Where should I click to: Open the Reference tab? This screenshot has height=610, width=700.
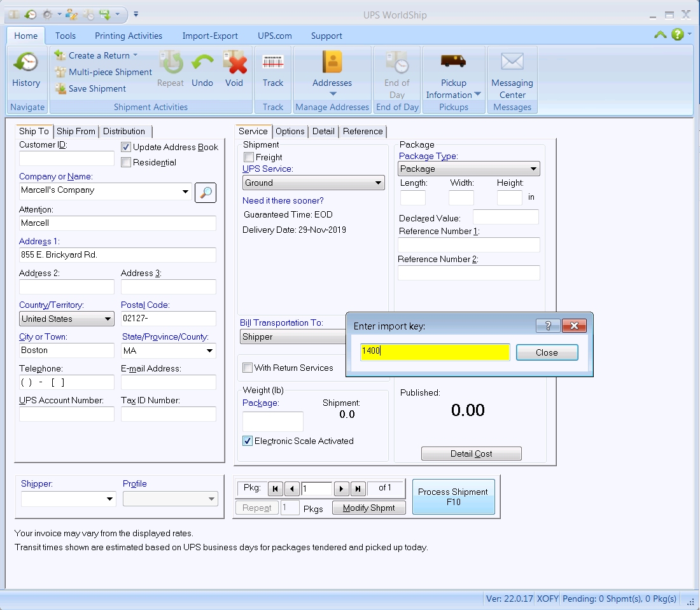[x=363, y=131]
